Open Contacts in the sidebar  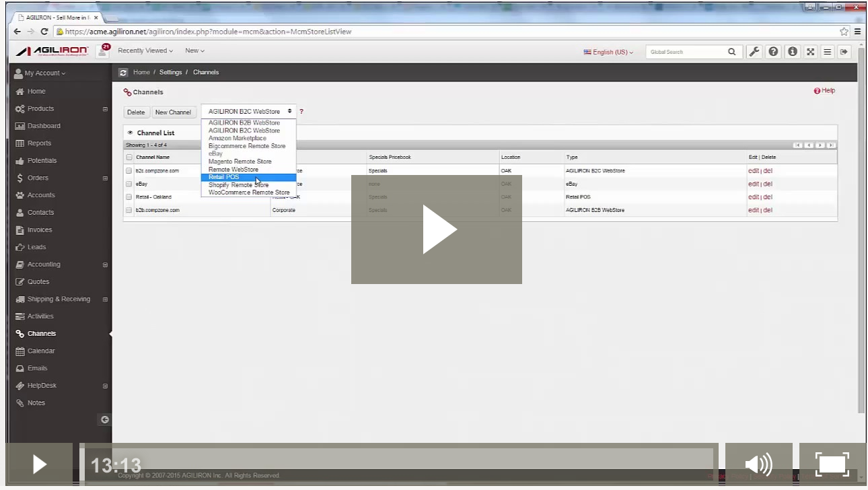pyautogui.click(x=40, y=213)
